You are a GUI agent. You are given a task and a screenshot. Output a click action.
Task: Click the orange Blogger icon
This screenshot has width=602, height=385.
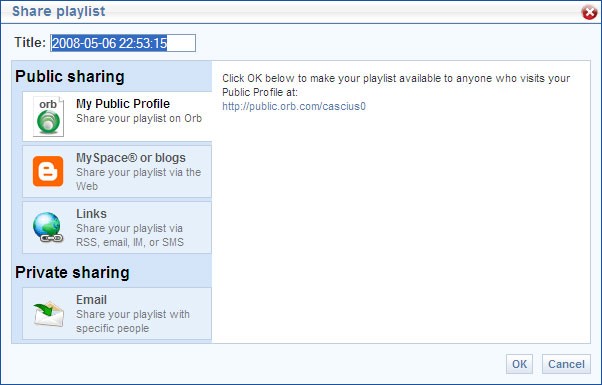[x=48, y=171]
